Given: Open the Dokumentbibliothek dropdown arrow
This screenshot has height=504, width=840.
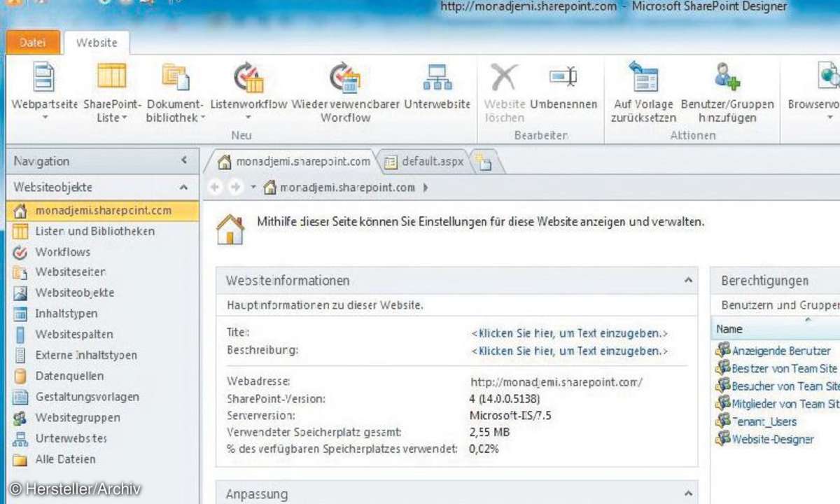Looking at the screenshot, I should point(203,118).
